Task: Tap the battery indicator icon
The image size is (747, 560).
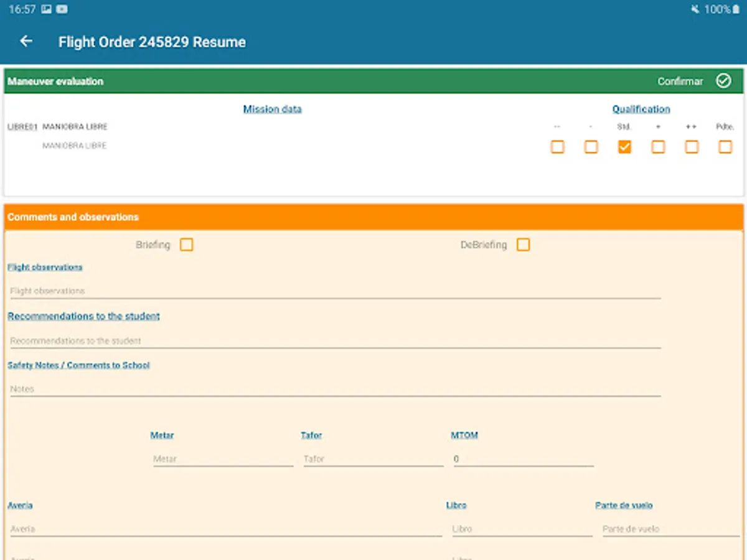Action: [736, 9]
